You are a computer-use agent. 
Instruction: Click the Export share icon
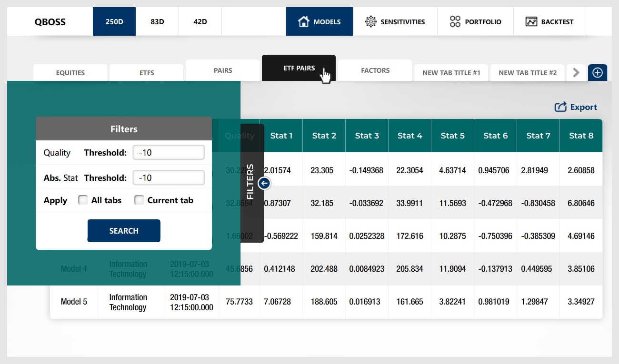[560, 107]
